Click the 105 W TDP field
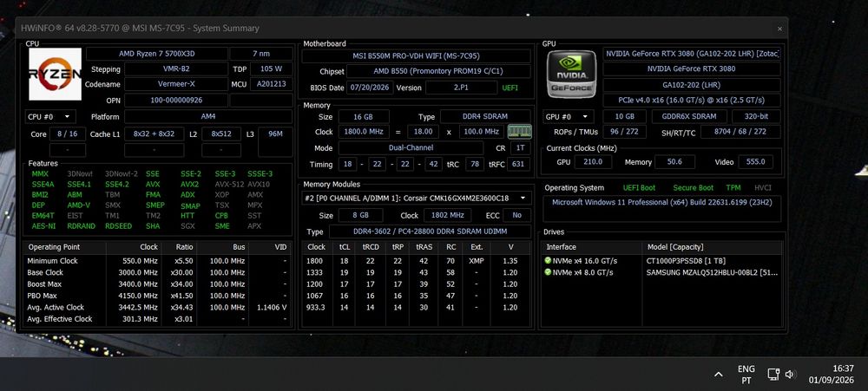This screenshot has height=391, width=868. click(x=271, y=69)
